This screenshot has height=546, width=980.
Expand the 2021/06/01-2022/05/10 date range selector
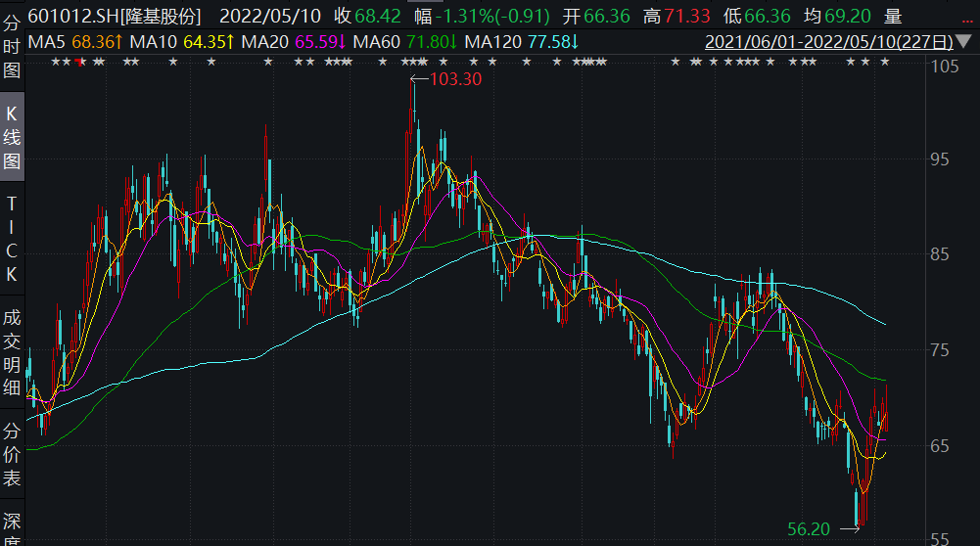click(x=828, y=43)
